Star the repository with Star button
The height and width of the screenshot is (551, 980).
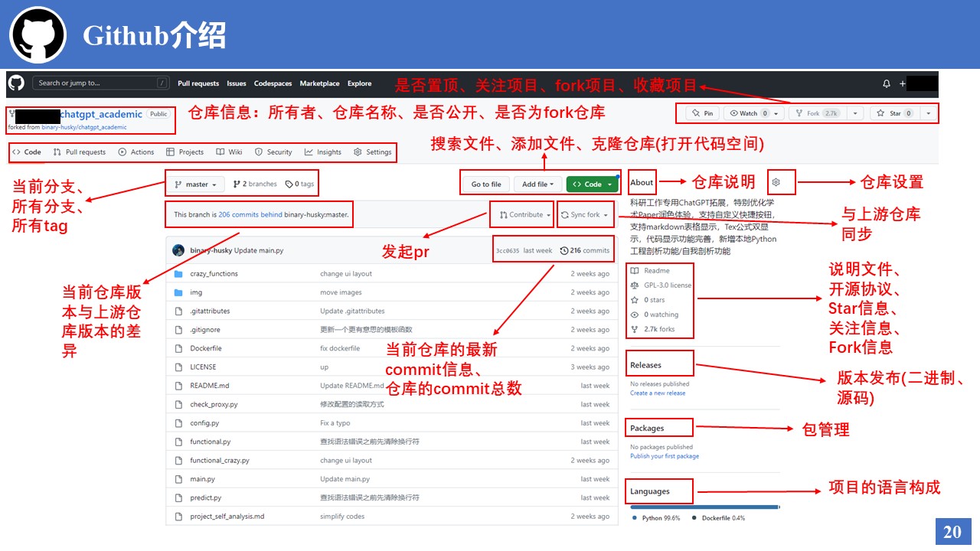pos(894,113)
